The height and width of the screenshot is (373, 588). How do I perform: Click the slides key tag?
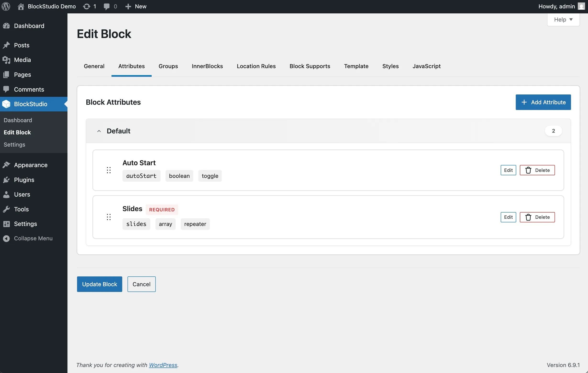[x=136, y=224]
